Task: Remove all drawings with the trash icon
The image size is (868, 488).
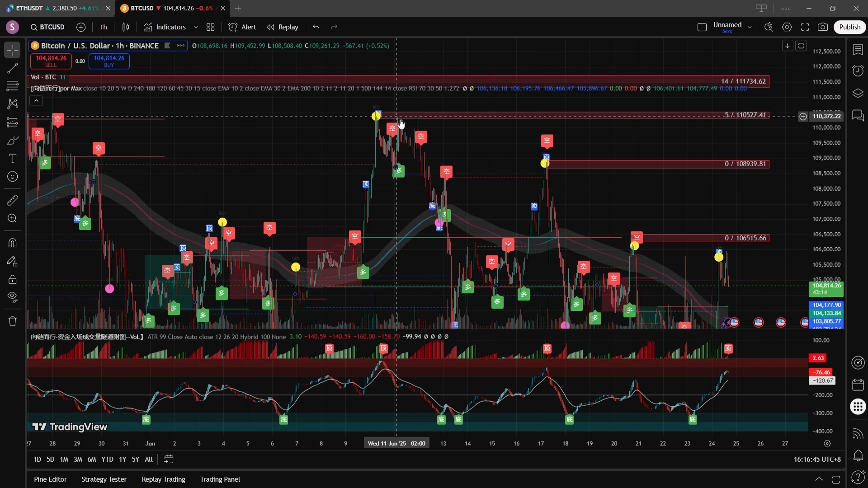Action: tap(12, 321)
